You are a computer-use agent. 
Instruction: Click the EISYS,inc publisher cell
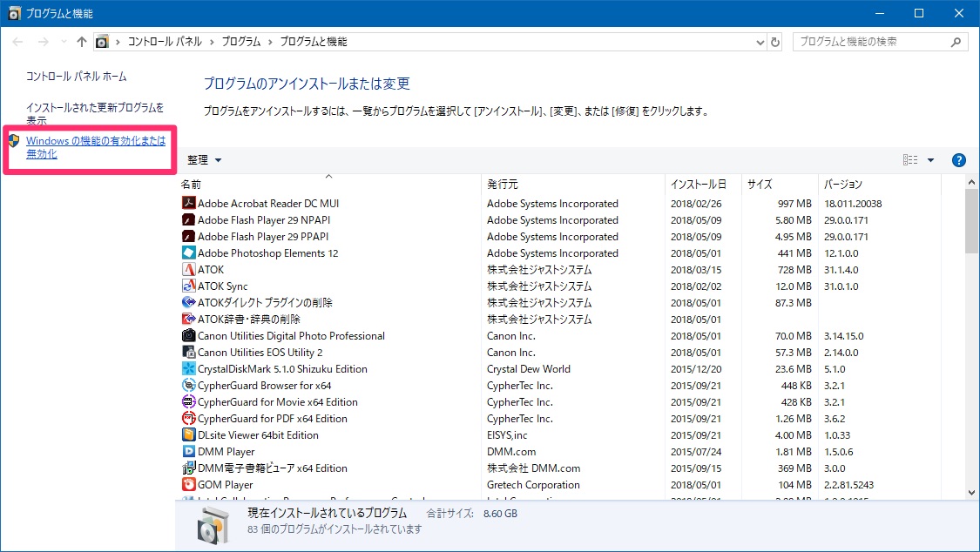(x=507, y=434)
